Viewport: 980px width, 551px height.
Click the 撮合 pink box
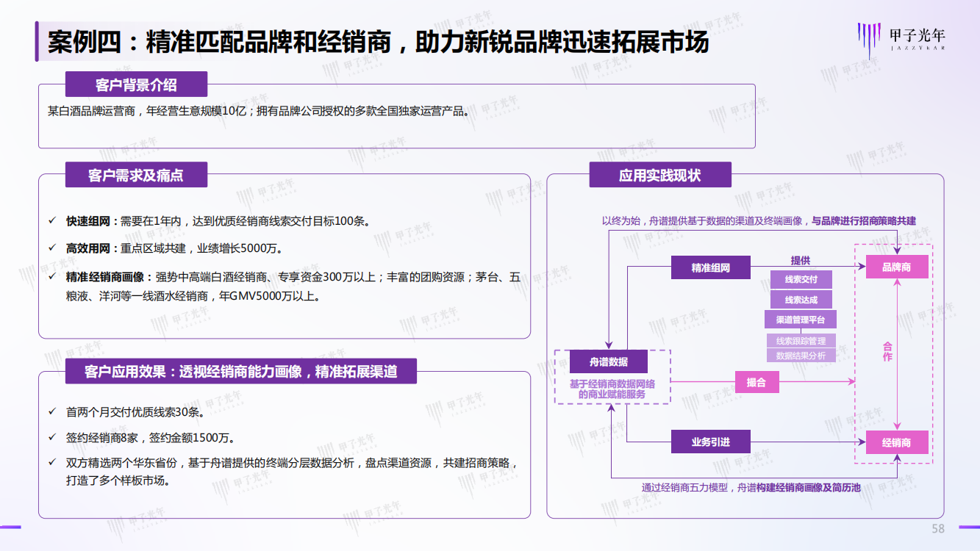757,382
